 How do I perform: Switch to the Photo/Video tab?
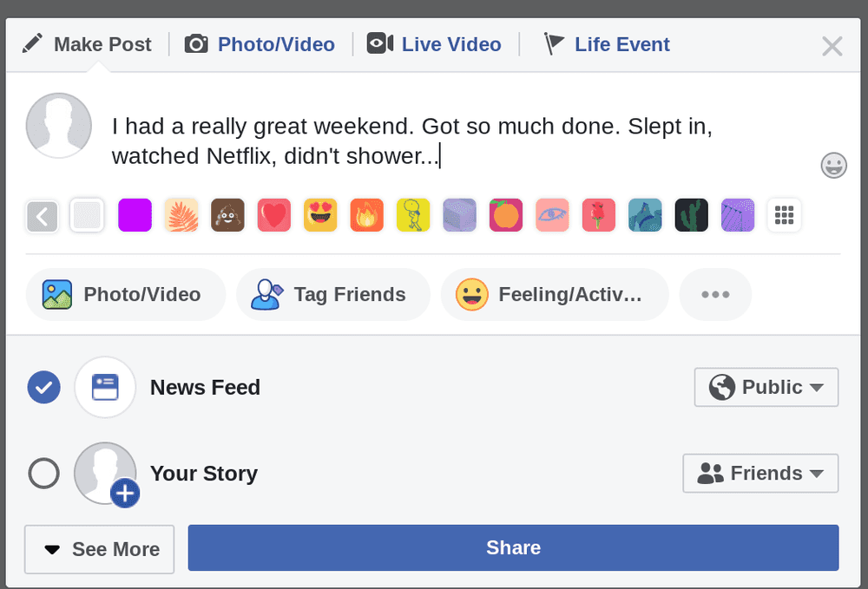point(260,44)
